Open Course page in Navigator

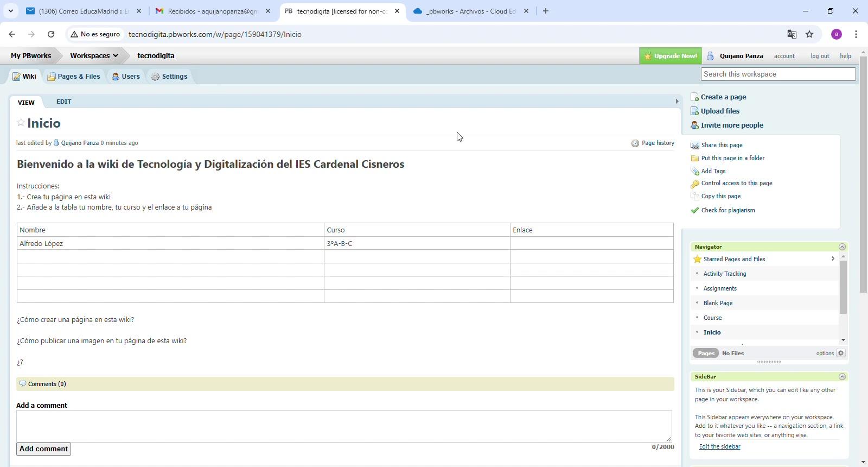pyautogui.click(x=713, y=318)
